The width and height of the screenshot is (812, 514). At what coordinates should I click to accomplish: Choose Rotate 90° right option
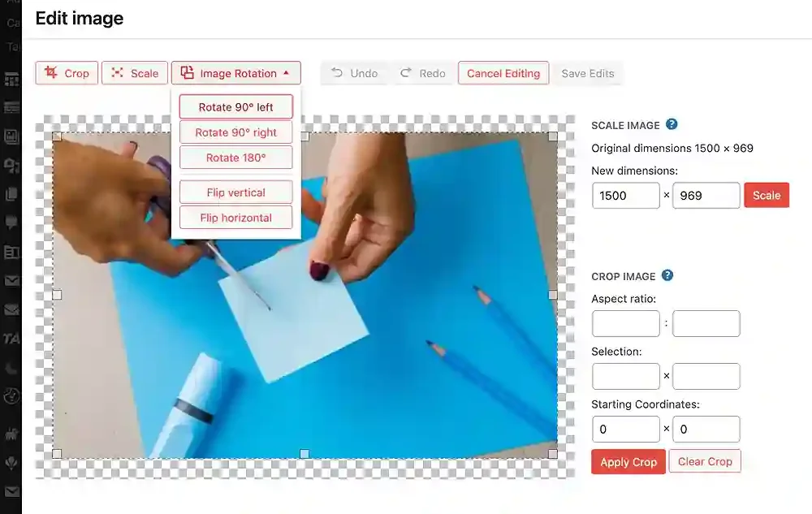tap(236, 132)
